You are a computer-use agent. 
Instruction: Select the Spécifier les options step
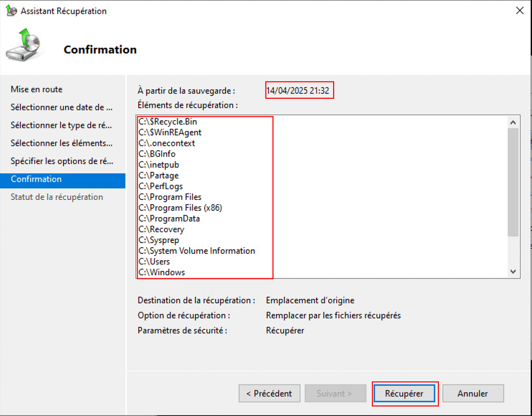point(61,161)
